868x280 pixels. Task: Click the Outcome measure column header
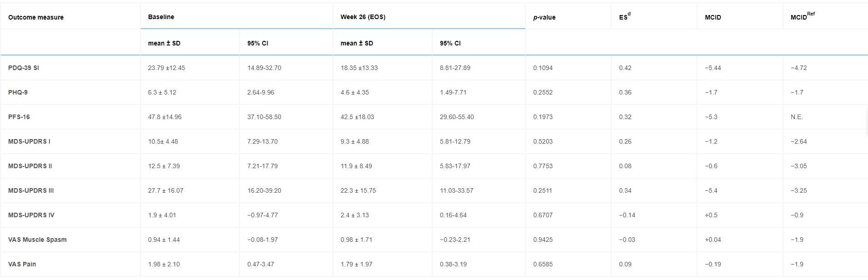pos(36,17)
